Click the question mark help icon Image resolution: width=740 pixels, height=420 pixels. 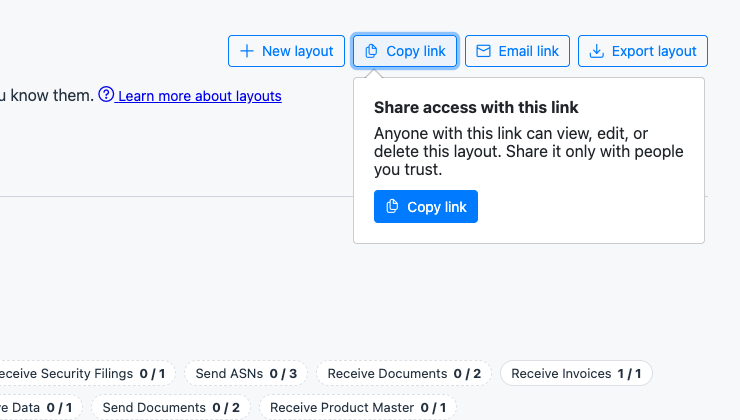(x=106, y=94)
